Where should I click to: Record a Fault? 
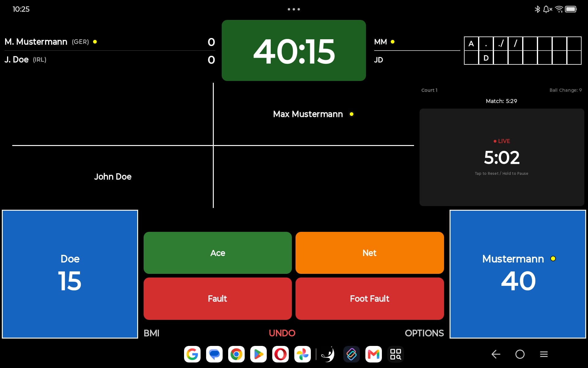pyautogui.click(x=218, y=299)
